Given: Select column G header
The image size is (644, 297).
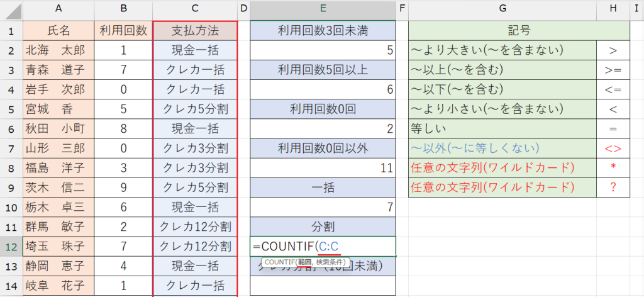Looking at the screenshot, I should [x=502, y=10].
